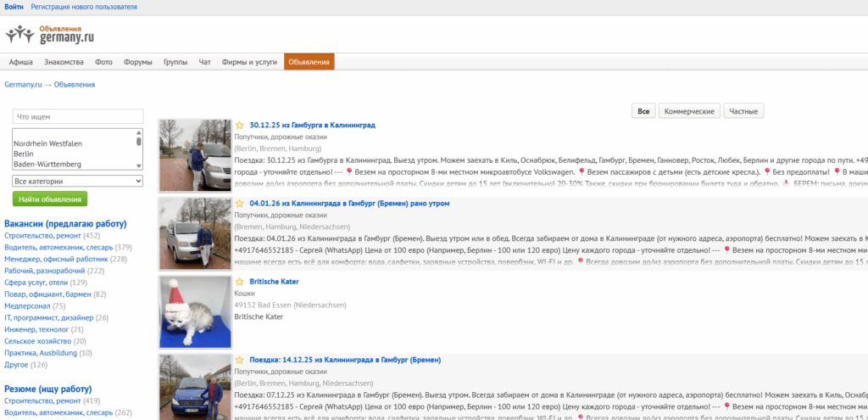Click the germany.ru logo icon
This screenshot has width=868, height=420.
pos(20,35)
